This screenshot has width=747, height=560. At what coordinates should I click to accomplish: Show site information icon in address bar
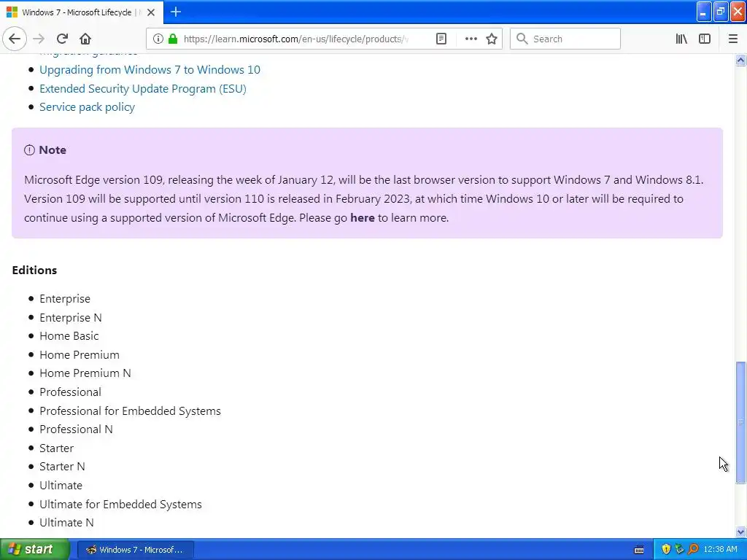(x=158, y=39)
